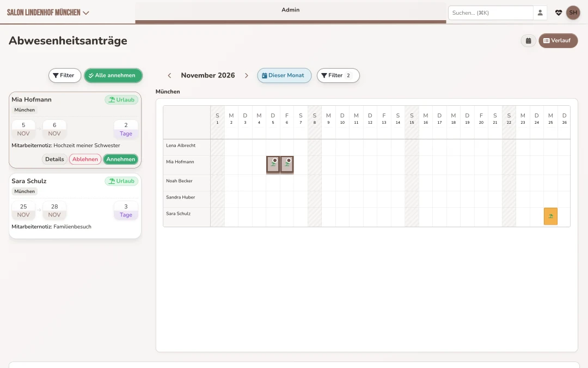Click the 'Hochzeit meiner Schwester' employee note
This screenshot has height=368, width=588.
(x=87, y=146)
